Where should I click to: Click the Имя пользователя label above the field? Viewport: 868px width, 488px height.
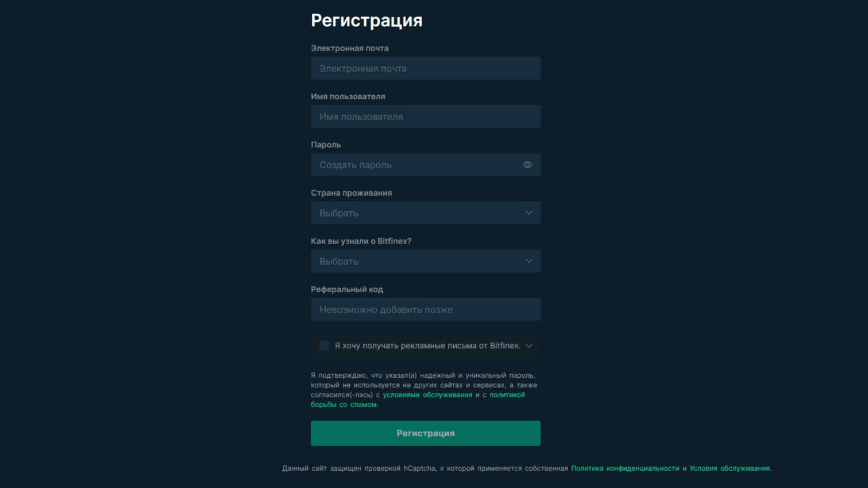(348, 96)
